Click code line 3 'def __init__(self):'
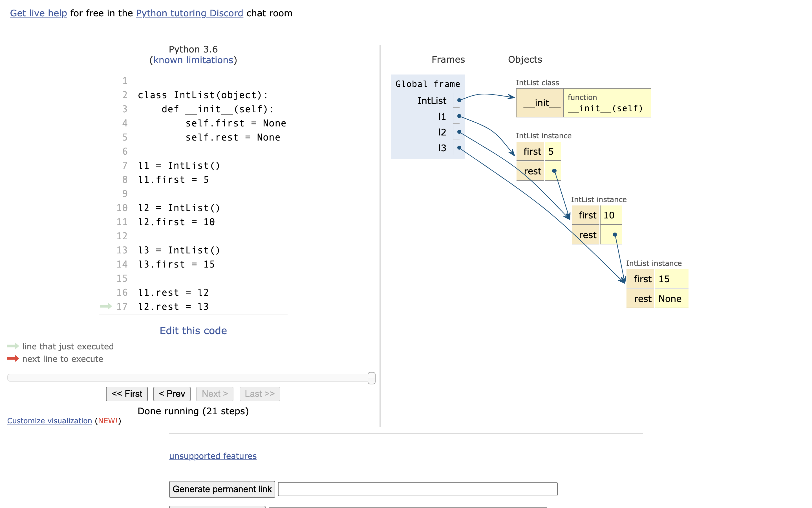This screenshot has width=812, height=508. tap(218, 109)
